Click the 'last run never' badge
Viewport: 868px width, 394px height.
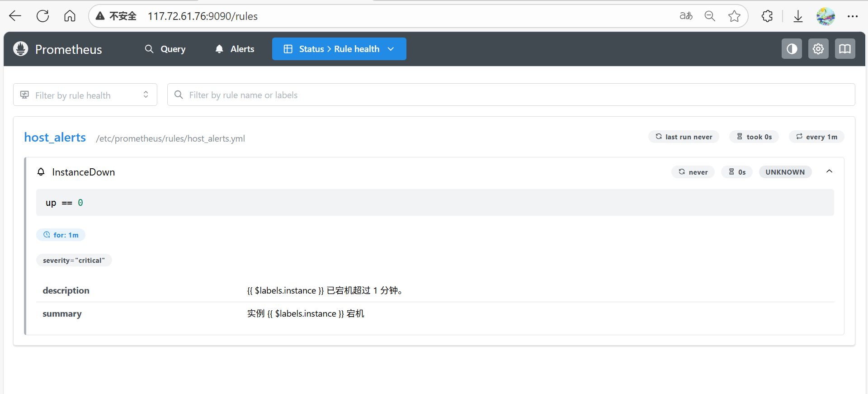[x=684, y=137]
